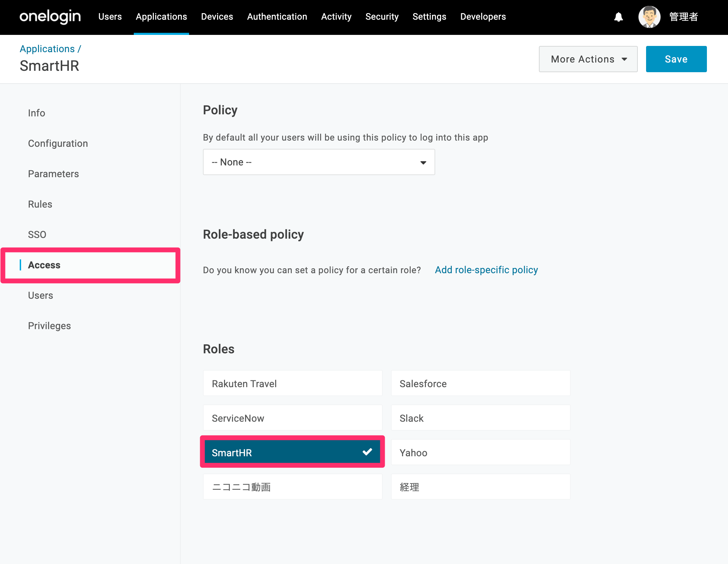Image resolution: width=728 pixels, height=564 pixels.
Task: Toggle the 経理 role
Action: point(480,487)
